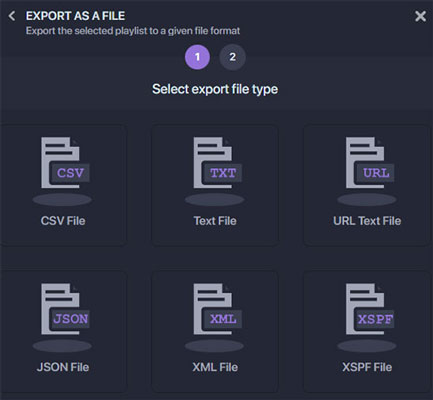Image resolution: width=433 pixels, height=400 pixels.
Task: Click the 'JSON File' label
Action: coord(63,367)
